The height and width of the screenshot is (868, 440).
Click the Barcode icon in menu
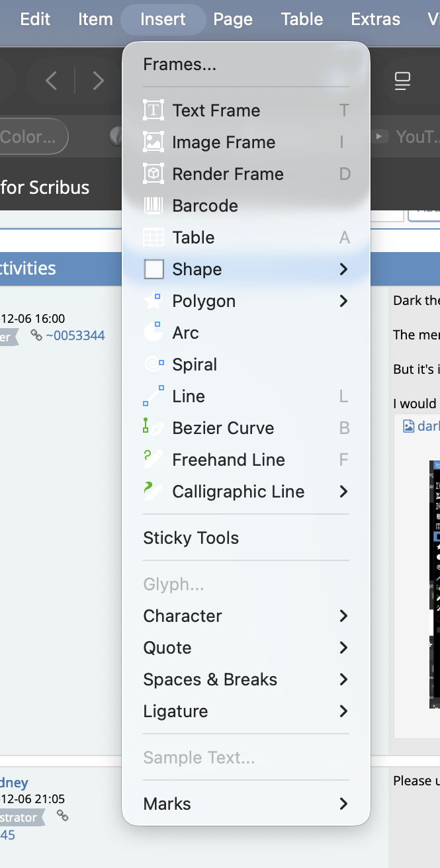pyautogui.click(x=154, y=206)
